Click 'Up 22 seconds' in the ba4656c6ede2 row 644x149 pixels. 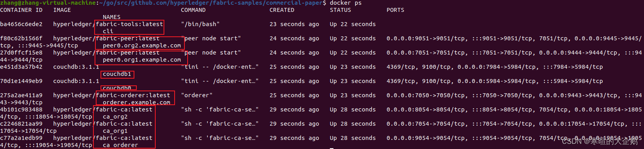tap(353, 24)
